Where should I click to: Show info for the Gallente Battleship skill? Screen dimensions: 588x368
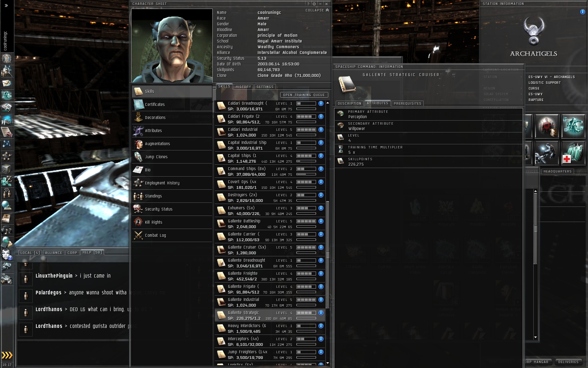point(321,221)
